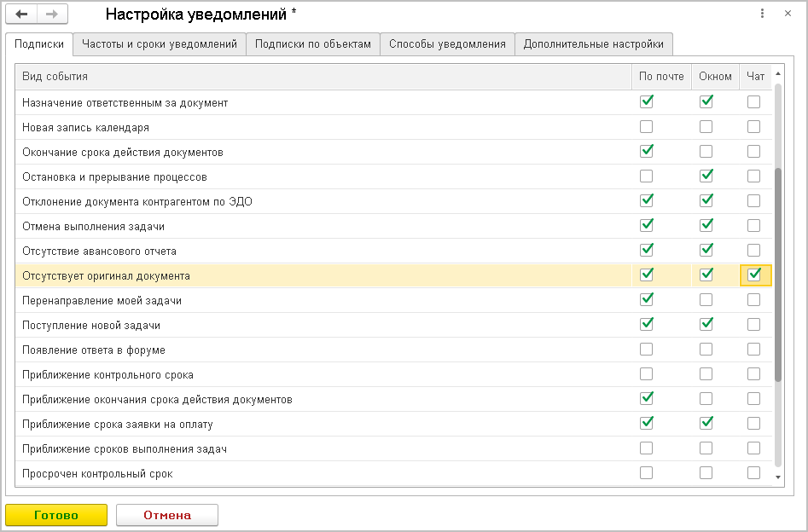The height and width of the screenshot is (532, 808).
Task: Enable window alert for 'Появление ответа в форуме'
Action: pyautogui.click(x=706, y=350)
